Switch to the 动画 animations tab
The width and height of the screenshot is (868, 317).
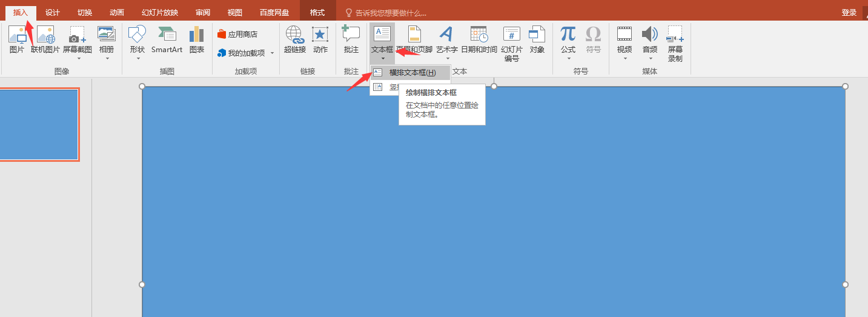point(117,13)
